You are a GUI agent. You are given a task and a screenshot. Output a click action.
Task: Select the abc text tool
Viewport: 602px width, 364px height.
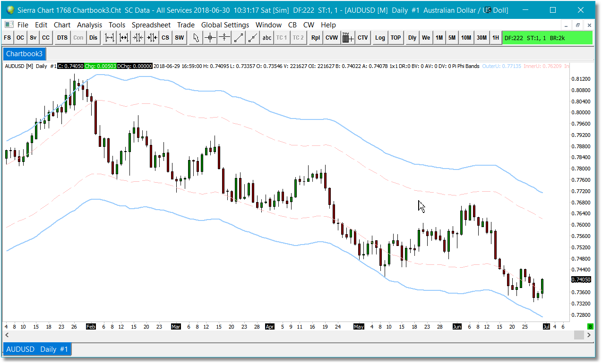tap(267, 38)
